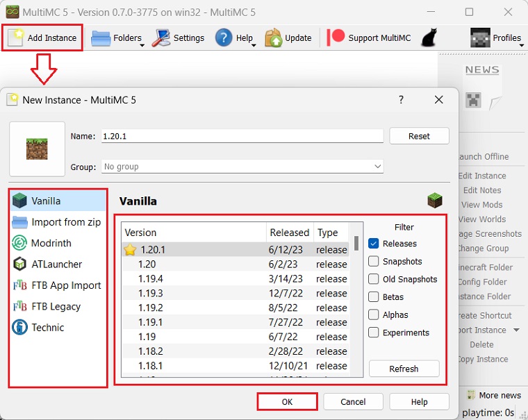The height and width of the screenshot is (420, 528).
Task: Click the Cancel button
Action: 353,402
